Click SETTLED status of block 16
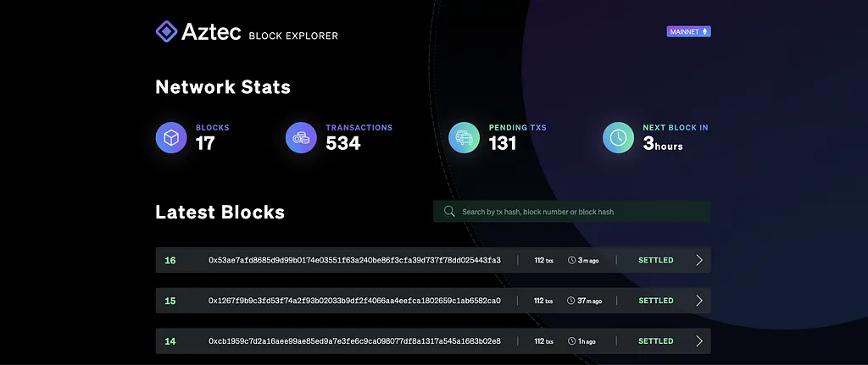868x365 pixels. click(656, 260)
